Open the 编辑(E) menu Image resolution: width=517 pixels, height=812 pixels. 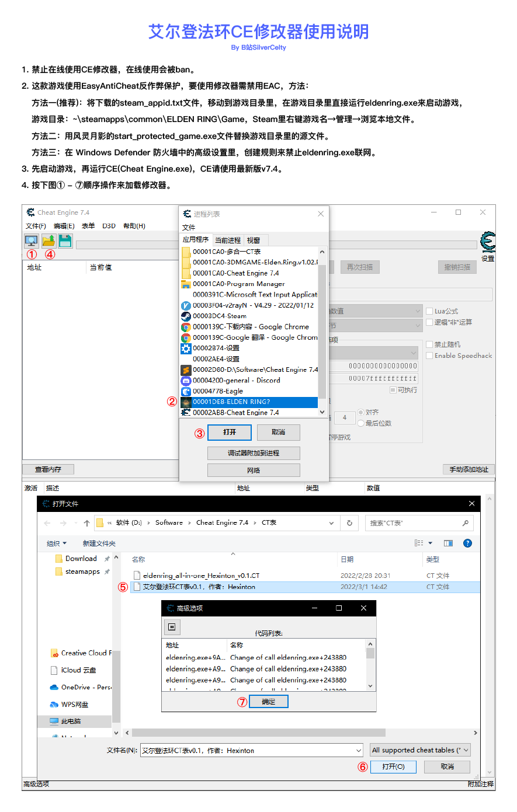(64, 226)
